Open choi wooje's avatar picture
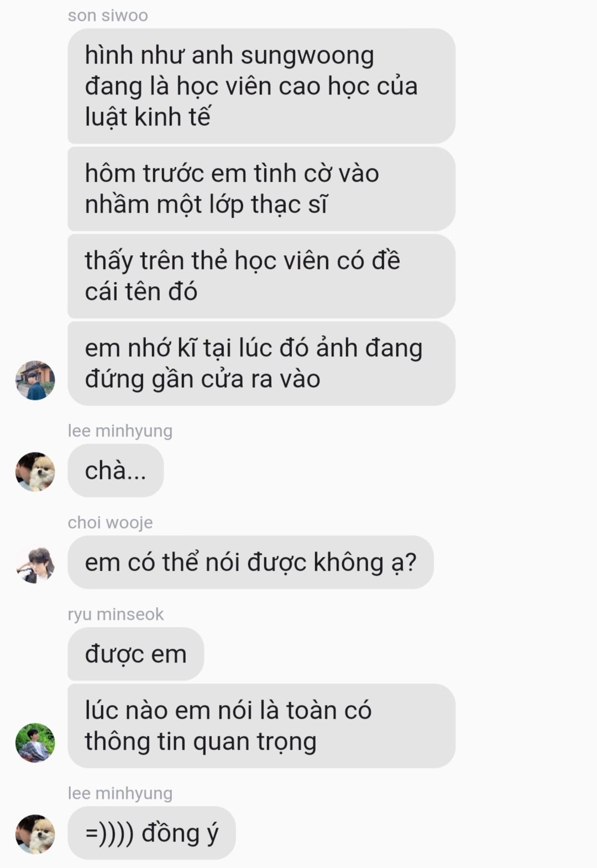Screen dimensions: 597x868 (x=35, y=564)
